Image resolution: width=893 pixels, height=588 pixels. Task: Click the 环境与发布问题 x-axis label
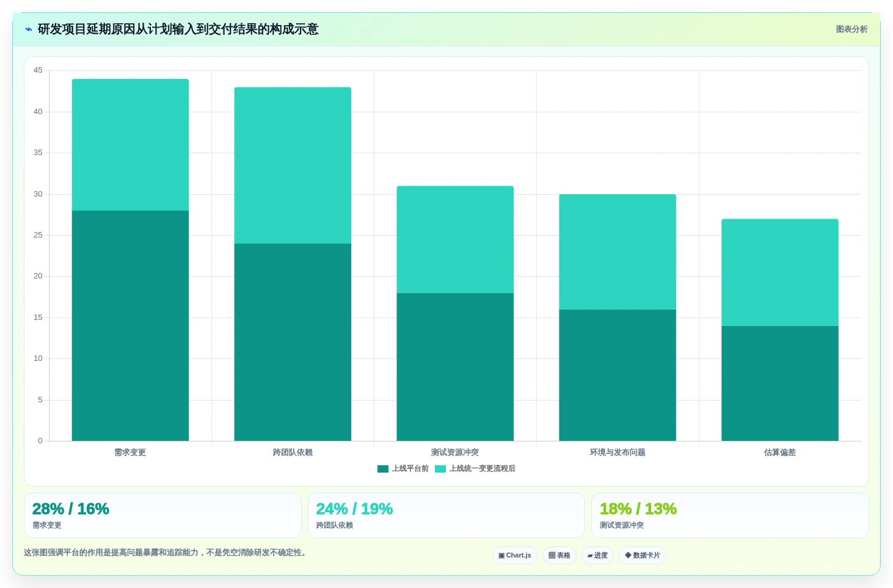coord(618,452)
